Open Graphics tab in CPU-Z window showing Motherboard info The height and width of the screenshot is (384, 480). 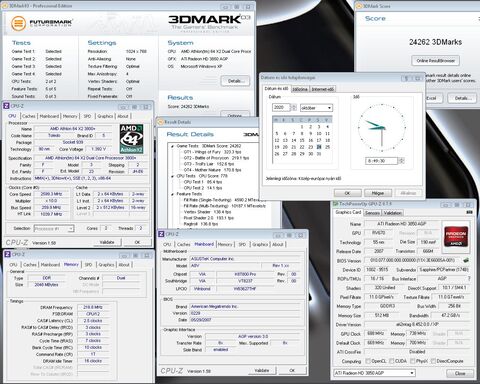(260, 244)
